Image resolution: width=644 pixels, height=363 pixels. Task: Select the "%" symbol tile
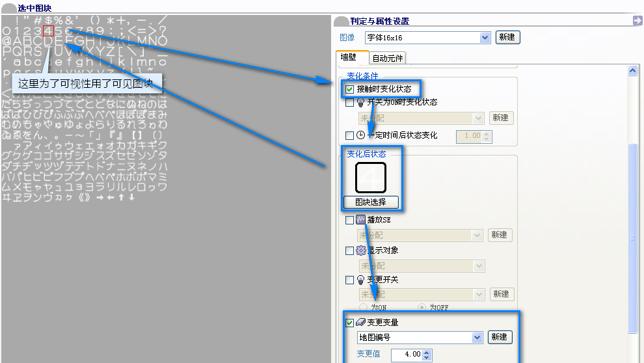pyautogui.click(x=59, y=20)
